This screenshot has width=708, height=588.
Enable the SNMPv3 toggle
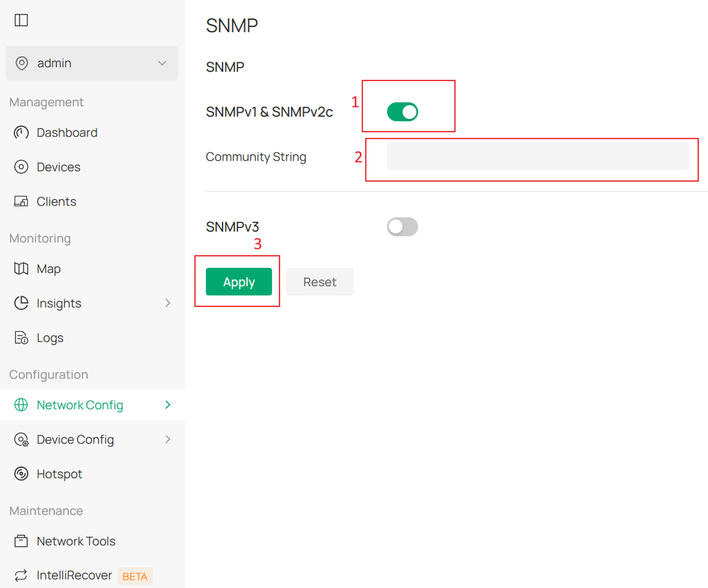402,227
